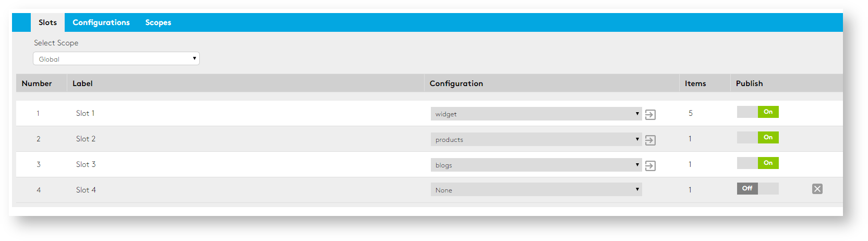Click the Configuration column header
This screenshot has height=241, width=868.
pos(456,83)
